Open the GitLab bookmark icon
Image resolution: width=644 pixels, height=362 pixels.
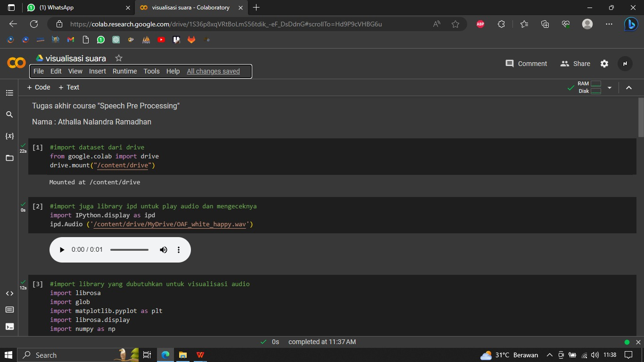pyautogui.click(x=191, y=40)
